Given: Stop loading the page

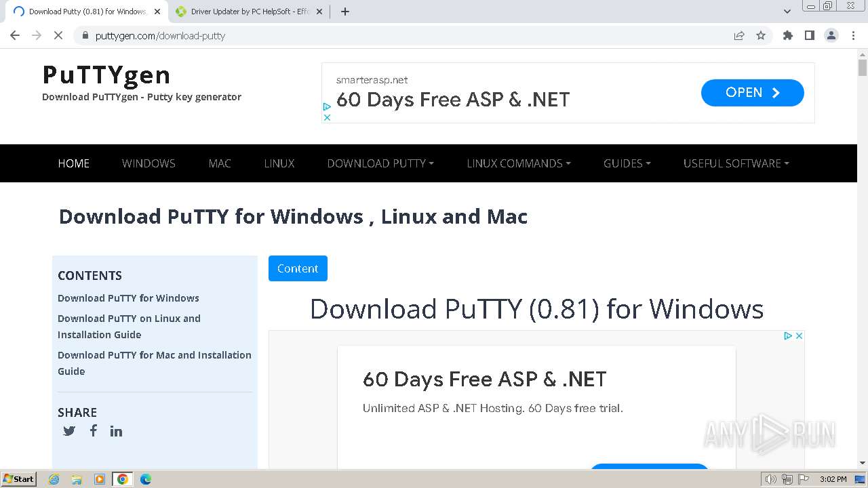Looking at the screenshot, I should pos(58,35).
